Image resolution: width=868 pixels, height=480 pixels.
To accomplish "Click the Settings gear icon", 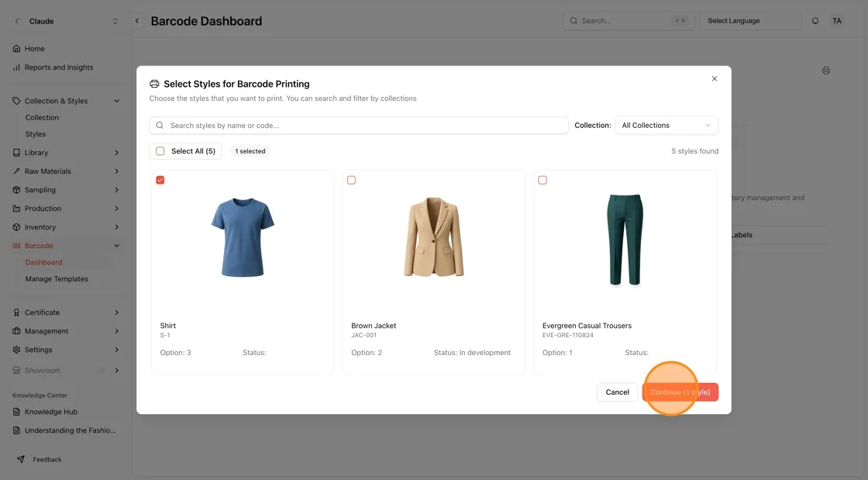I will 16,350.
